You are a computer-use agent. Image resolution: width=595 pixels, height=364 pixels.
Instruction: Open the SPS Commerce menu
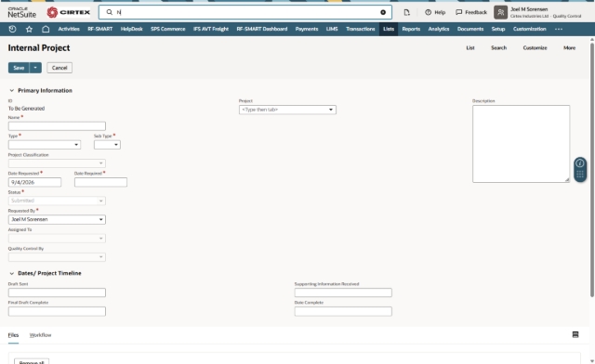[167, 29]
